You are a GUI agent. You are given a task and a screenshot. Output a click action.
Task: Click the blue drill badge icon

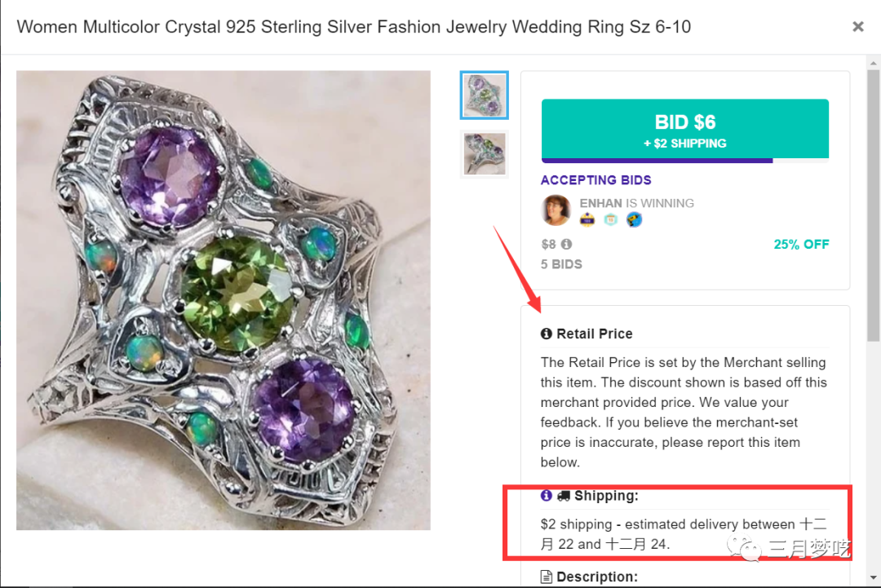634,219
